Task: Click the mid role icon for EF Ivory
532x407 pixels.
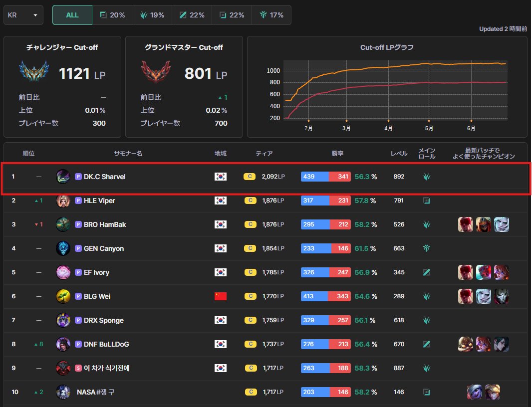Action: (x=427, y=272)
